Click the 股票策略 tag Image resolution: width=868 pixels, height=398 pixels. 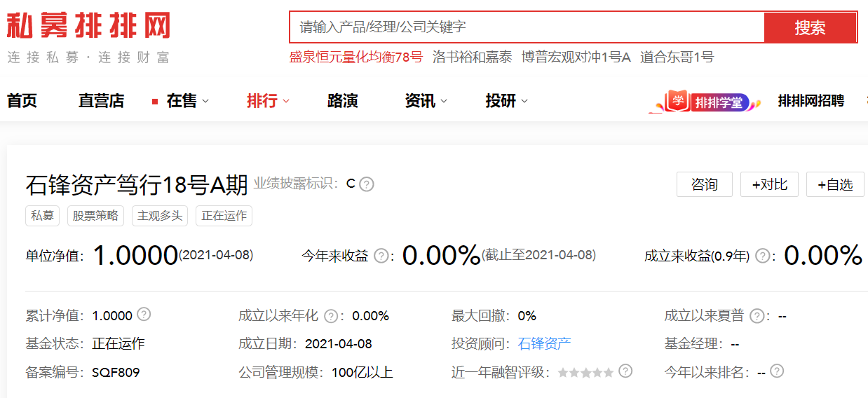96,216
